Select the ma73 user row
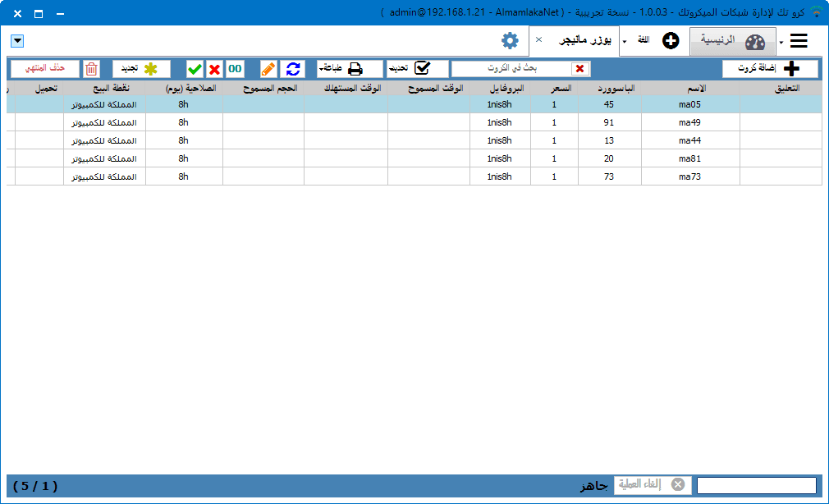 pyautogui.click(x=414, y=176)
